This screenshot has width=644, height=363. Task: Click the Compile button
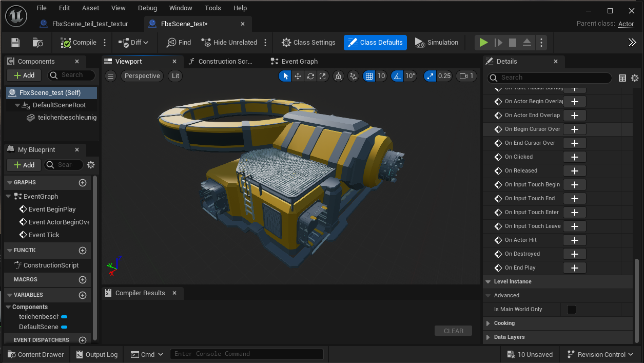pos(78,43)
